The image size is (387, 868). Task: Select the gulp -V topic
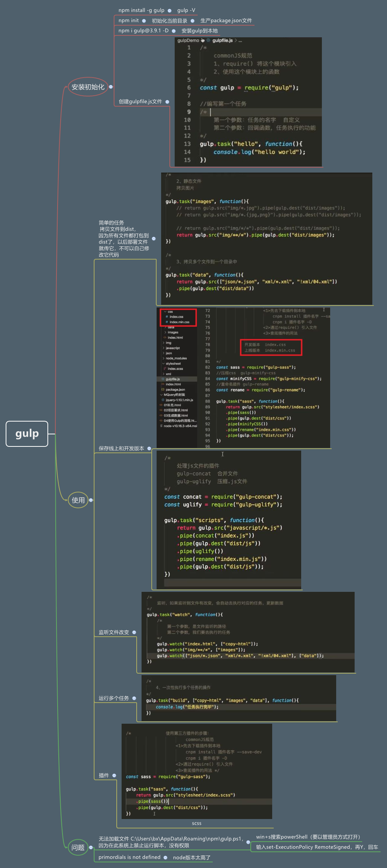click(186, 10)
